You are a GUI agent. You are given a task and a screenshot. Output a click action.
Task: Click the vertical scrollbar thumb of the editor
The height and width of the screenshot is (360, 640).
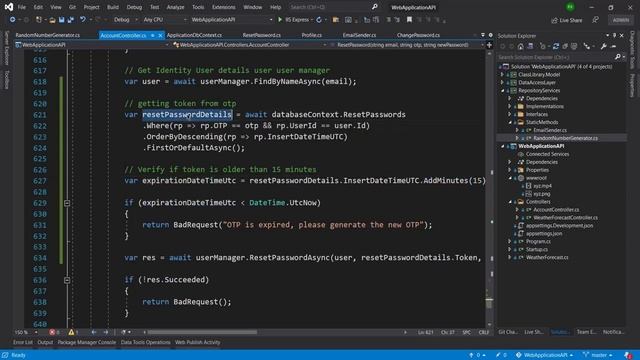point(489,303)
